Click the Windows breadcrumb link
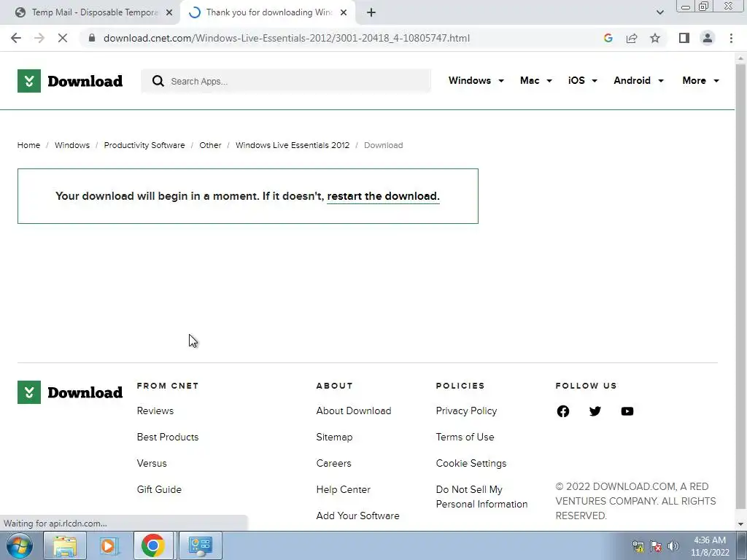This screenshot has height=560, width=747. 72,145
